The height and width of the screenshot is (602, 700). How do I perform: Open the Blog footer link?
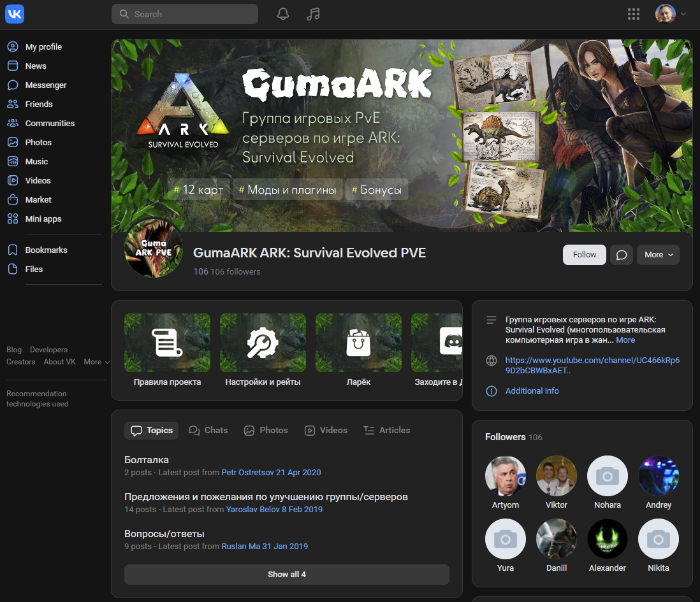pyautogui.click(x=14, y=350)
